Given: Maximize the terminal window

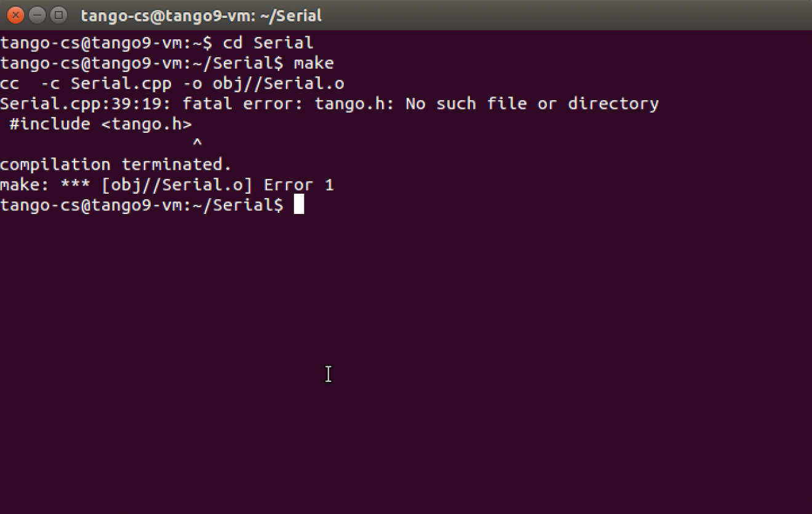Looking at the screenshot, I should (x=58, y=15).
